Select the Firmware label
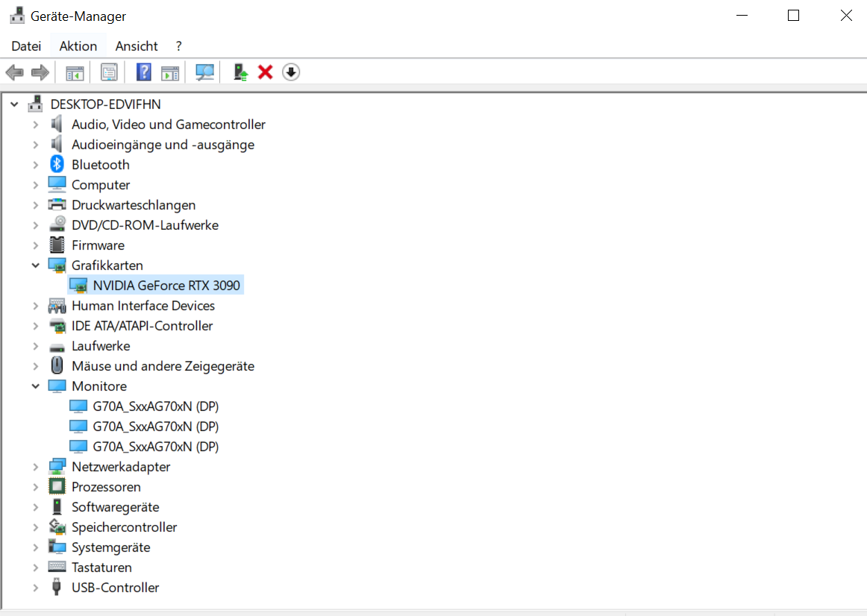 tap(98, 245)
